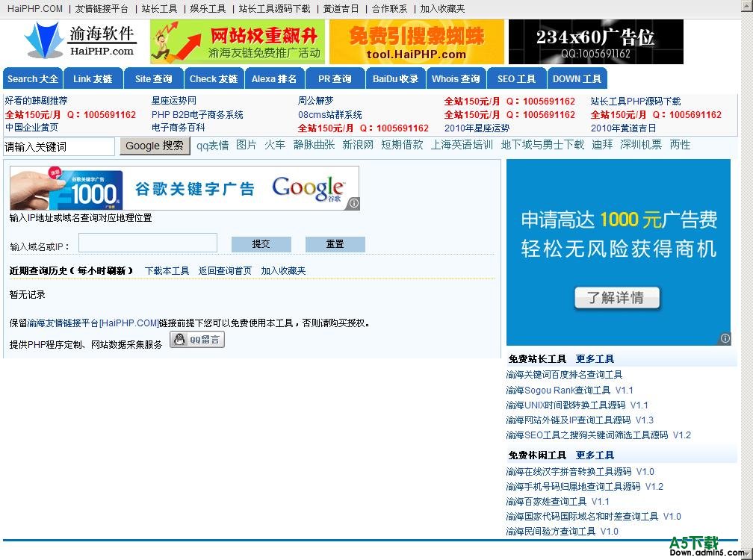753x560 pixels.
Task: Open 渝海UNIX时间戳转换工具源码 V1.1 link
Action: pyautogui.click(x=577, y=405)
